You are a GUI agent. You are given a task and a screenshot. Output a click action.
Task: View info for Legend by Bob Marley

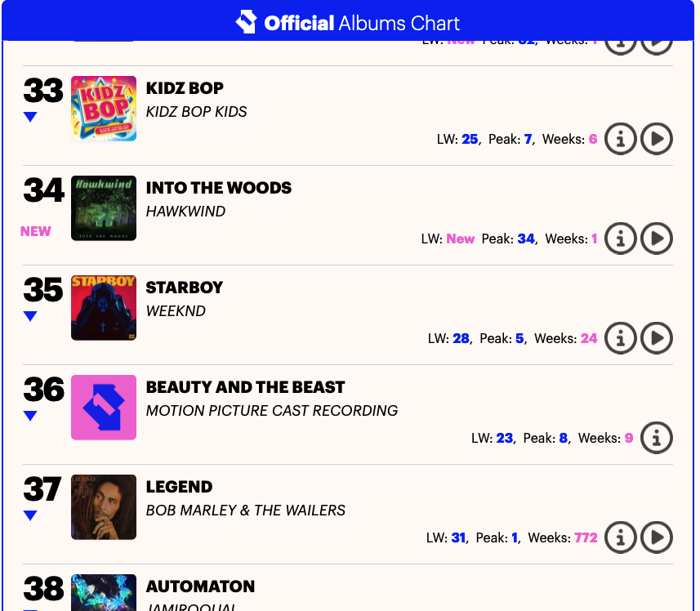(x=621, y=537)
